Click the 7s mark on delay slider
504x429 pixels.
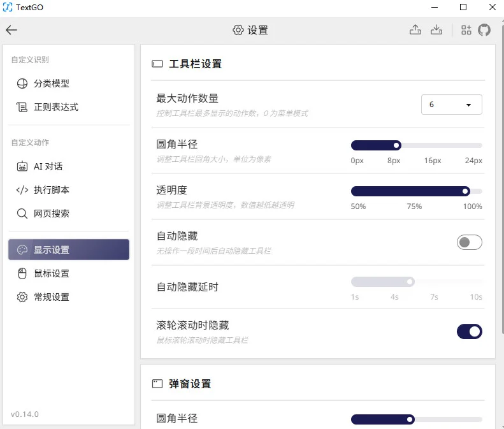(x=434, y=297)
